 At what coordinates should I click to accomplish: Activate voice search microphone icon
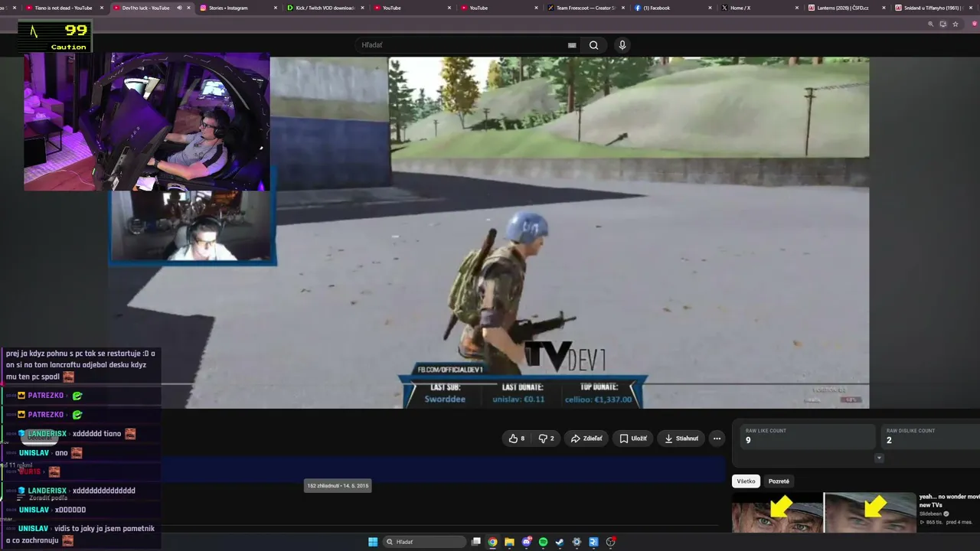tap(622, 45)
